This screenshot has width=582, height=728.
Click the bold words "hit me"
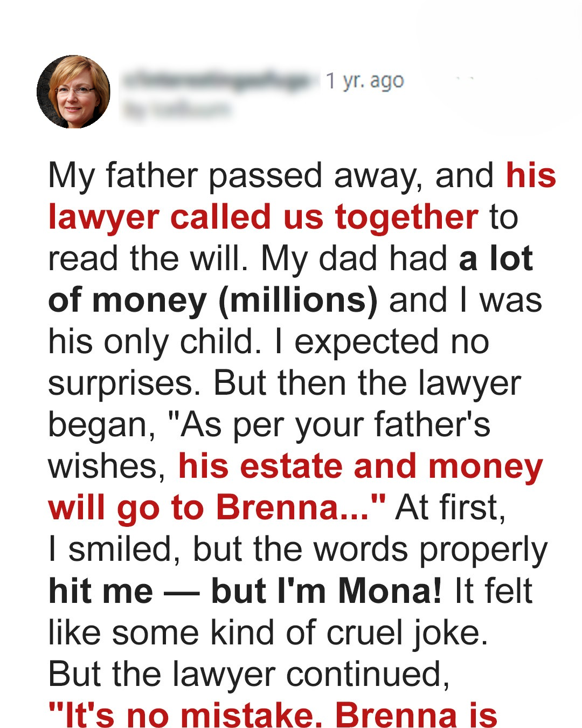101,590
